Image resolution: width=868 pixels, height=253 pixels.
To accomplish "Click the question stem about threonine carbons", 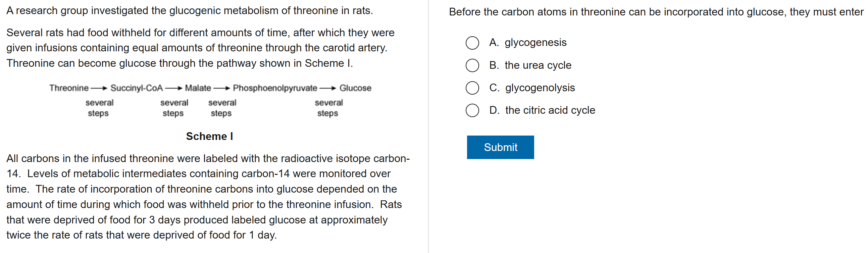I will (x=655, y=12).
